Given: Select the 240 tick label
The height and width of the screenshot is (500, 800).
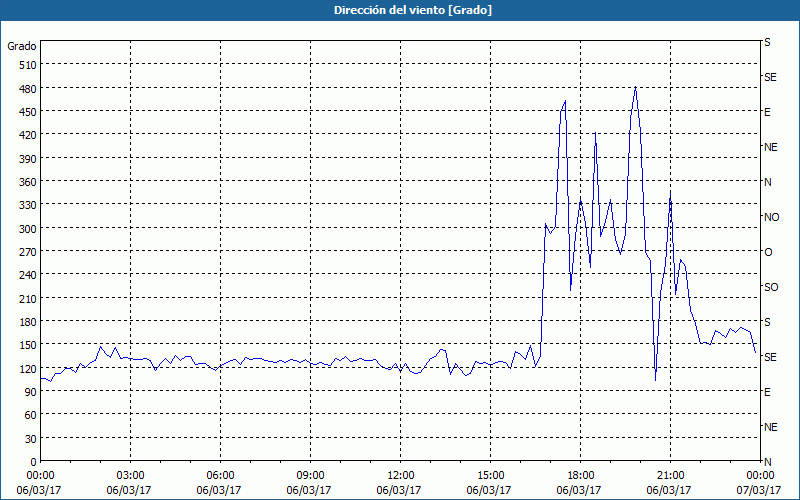Looking at the screenshot, I should point(28,276).
